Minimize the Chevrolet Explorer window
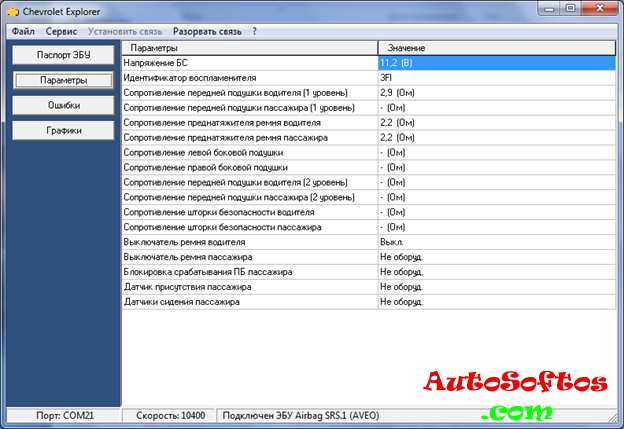Screen dimensions: 624x429 coord(549,8)
